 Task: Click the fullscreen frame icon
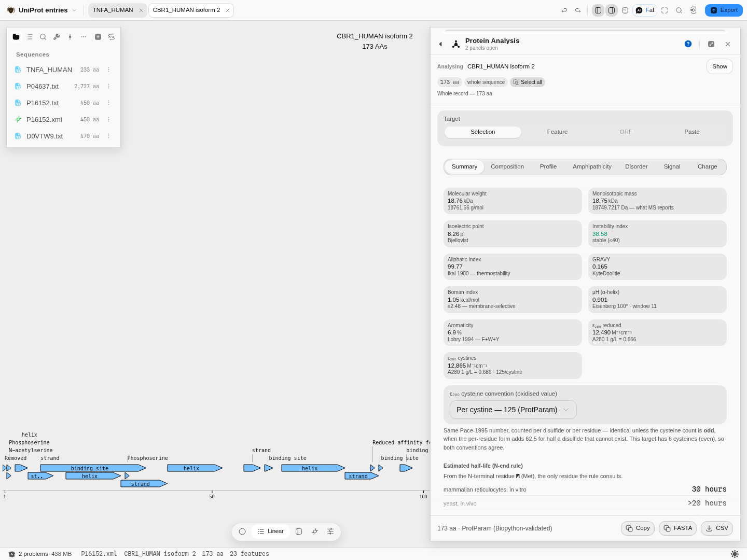pyautogui.click(x=665, y=10)
